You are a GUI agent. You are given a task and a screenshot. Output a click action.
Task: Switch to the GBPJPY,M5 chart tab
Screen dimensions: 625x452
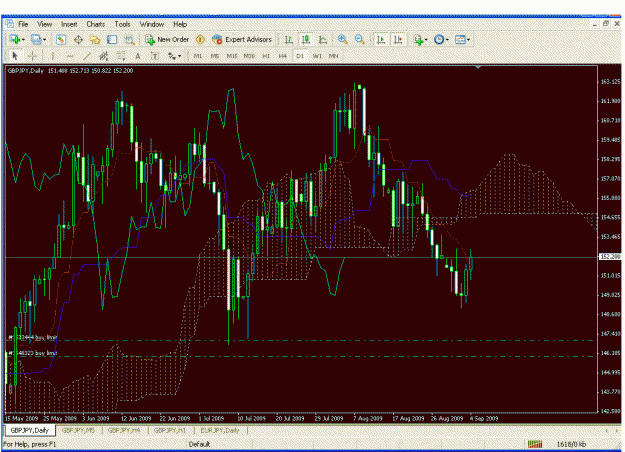click(x=79, y=430)
